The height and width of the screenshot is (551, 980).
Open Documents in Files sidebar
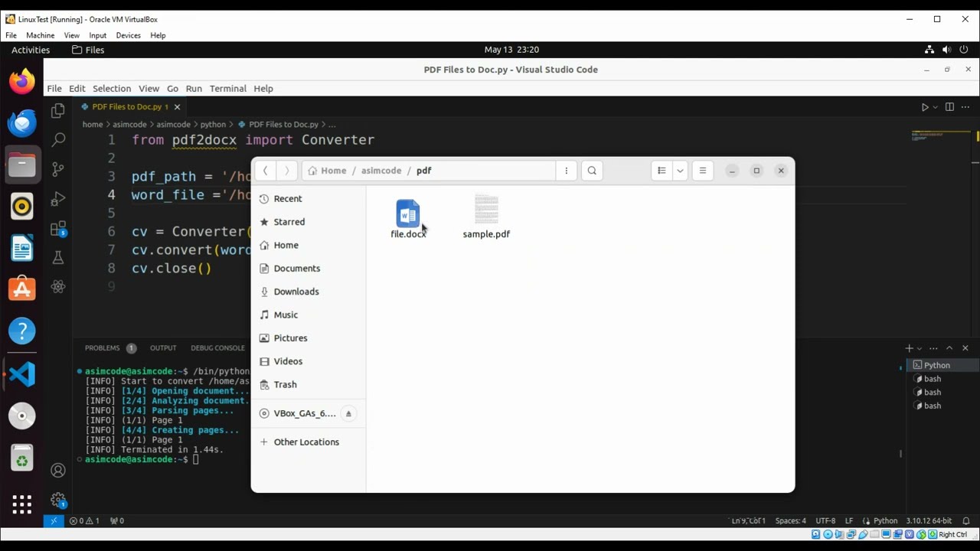309,269
